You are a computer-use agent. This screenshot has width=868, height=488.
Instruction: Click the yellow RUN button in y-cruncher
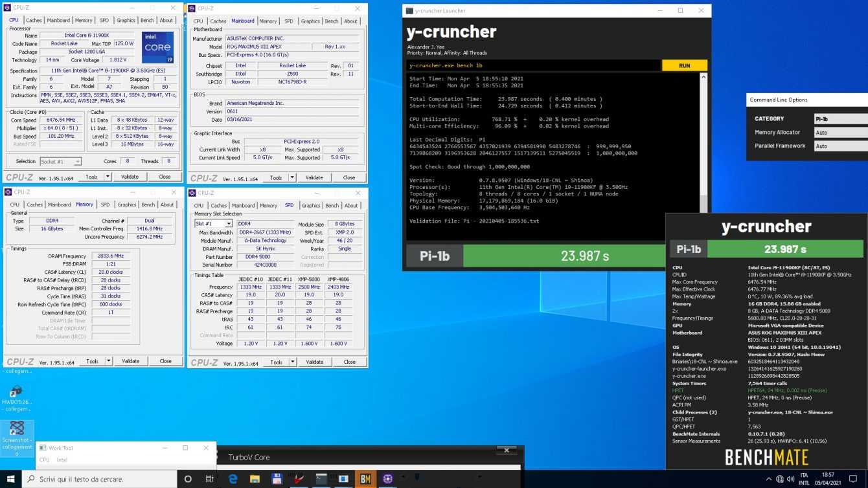click(684, 65)
